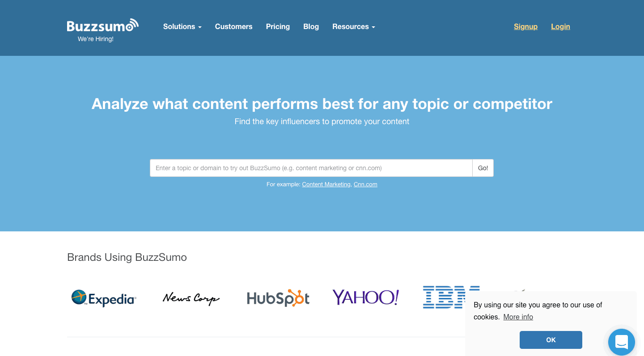Click the HubSpot brand logo
The image size is (644, 356).
[x=278, y=298]
